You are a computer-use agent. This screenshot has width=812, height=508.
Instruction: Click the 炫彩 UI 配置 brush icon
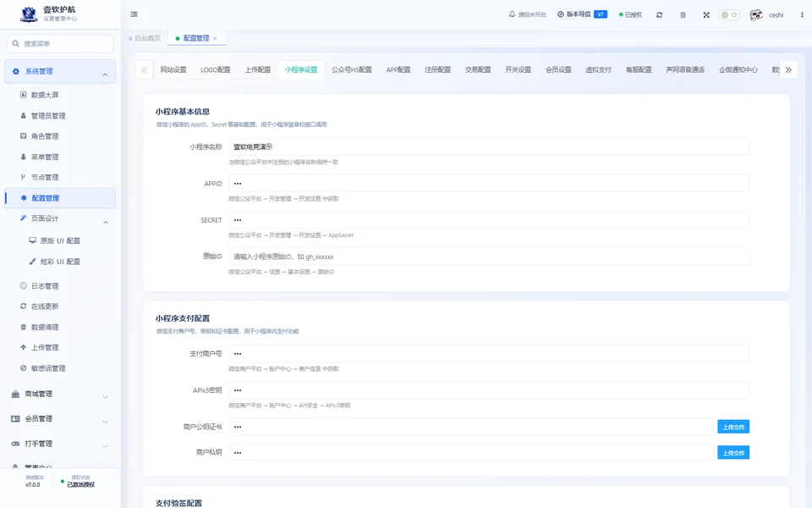coord(33,262)
